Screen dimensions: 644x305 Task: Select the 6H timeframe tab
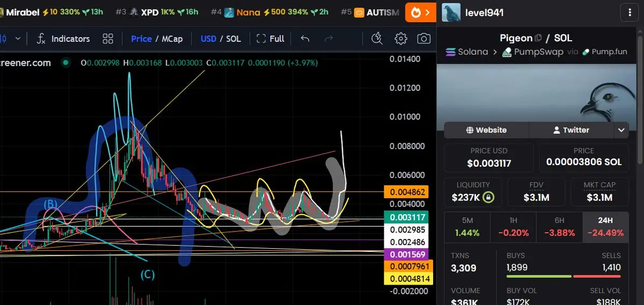559,227
